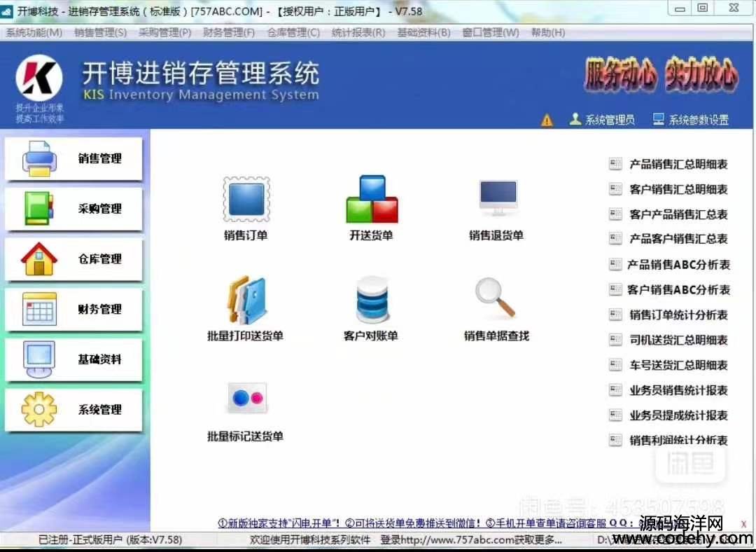756x552 pixels.
Task: Open the 业务员提成统计报表 link
Action: pos(678,415)
